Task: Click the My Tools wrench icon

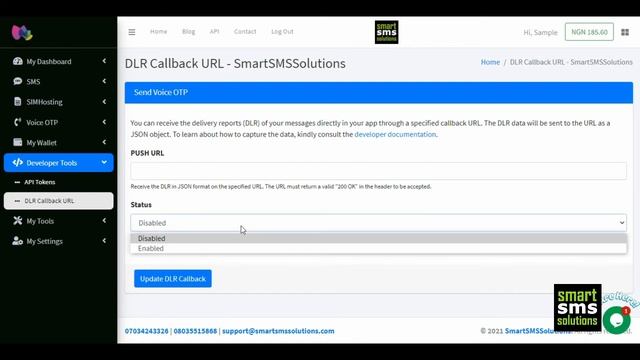Action: [x=18, y=221]
